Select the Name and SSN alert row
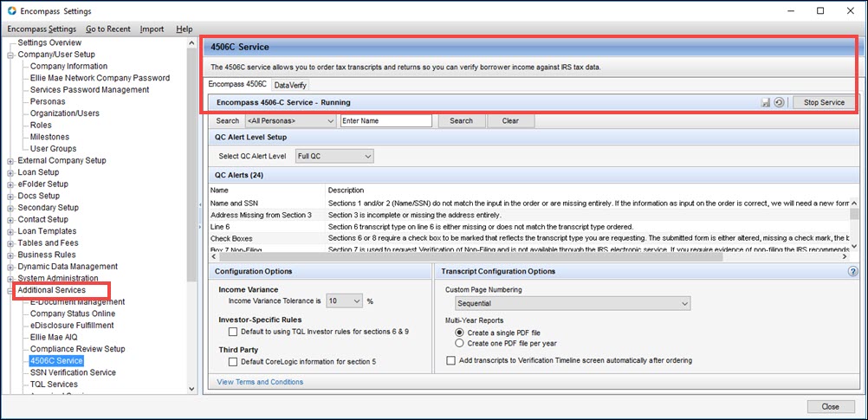This screenshot has width=868, height=420. [528, 204]
